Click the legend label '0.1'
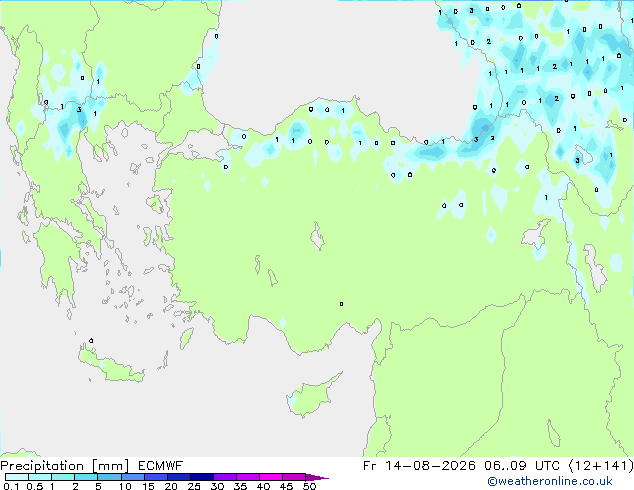634x490 pixels. click(x=11, y=486)
